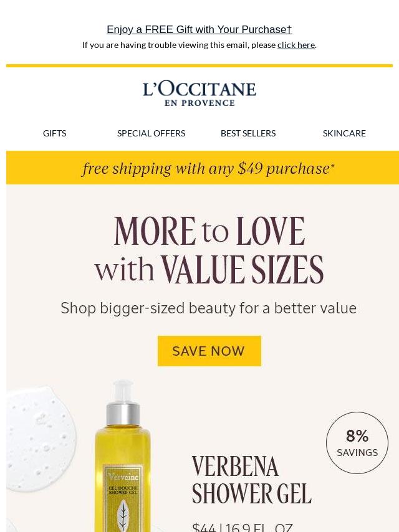Click the VERBENA SHOWER GEL product title

click(252, 480)
